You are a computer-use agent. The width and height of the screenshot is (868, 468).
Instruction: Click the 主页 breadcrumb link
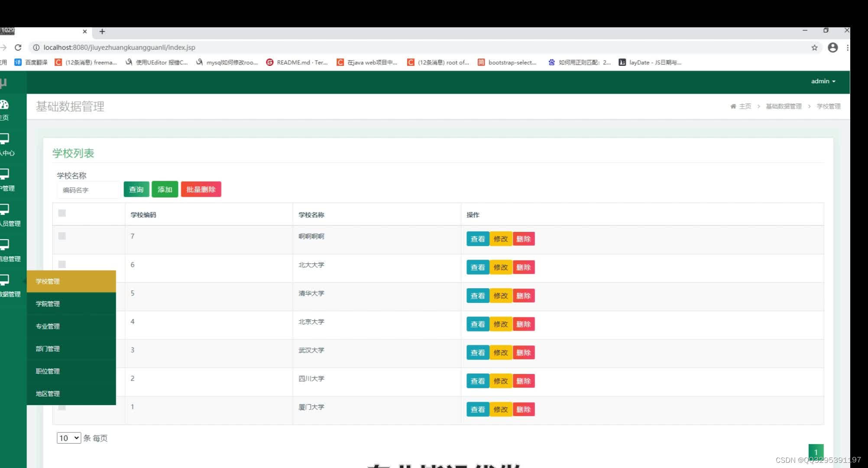pyautogui.click(x=745, y=106)
